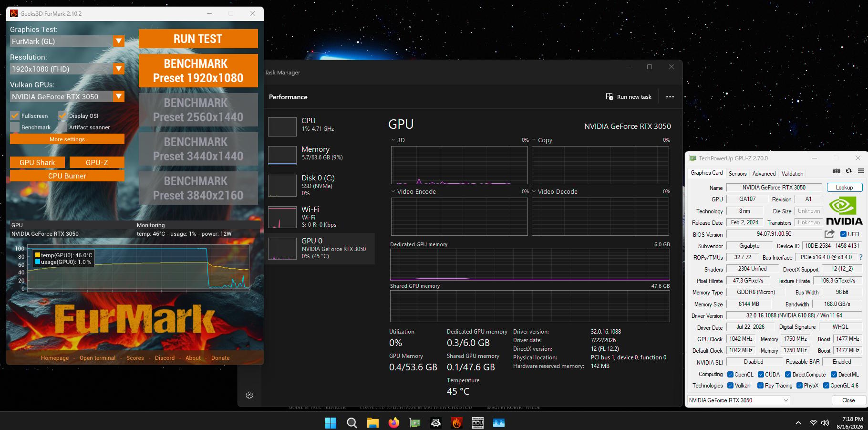Click the GPU-Z refresh icon
Viewport: 868px width, 430px height.
[x=848, y=171]
